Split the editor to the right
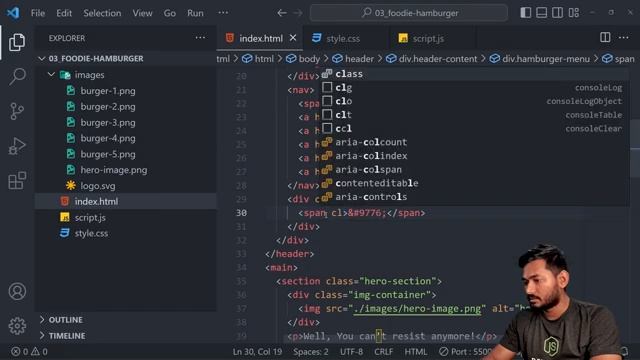640x360 pixels. pos(605,38)
